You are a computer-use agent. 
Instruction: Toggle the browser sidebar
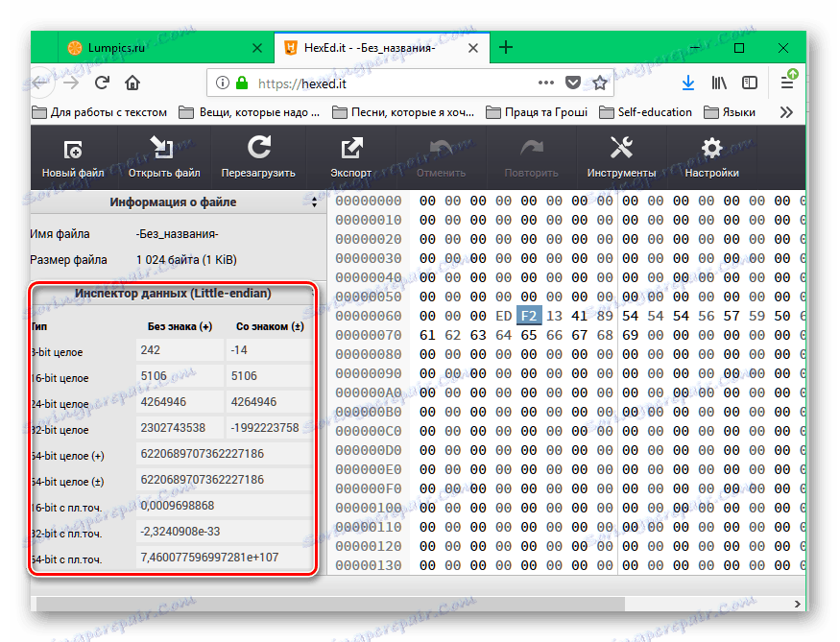pos(750,83)
